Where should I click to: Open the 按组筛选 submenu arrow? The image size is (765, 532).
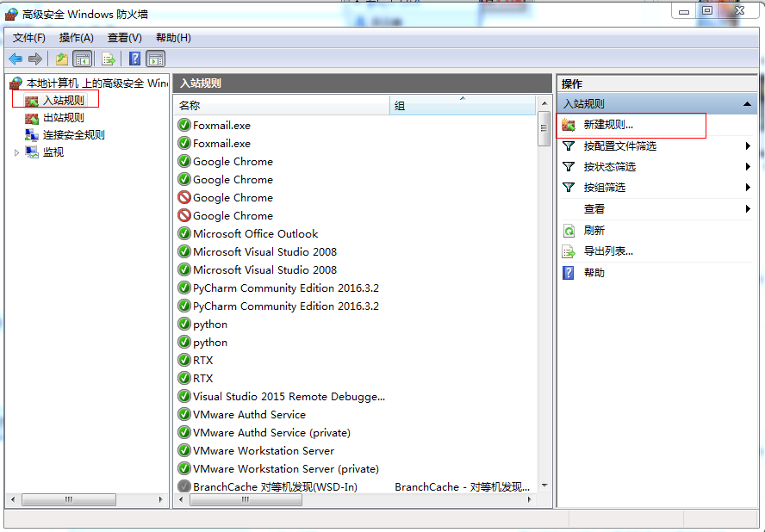point(748,188)
